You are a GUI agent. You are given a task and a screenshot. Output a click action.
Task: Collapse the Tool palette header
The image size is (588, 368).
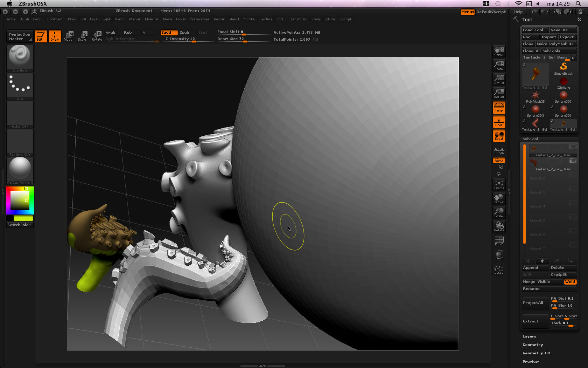pos(526,20)
